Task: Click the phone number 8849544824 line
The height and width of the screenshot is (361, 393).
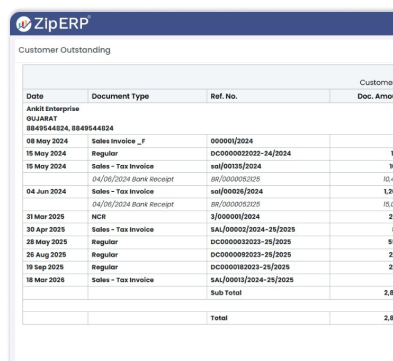Action: pyautogui.click(x=70, y=128)
